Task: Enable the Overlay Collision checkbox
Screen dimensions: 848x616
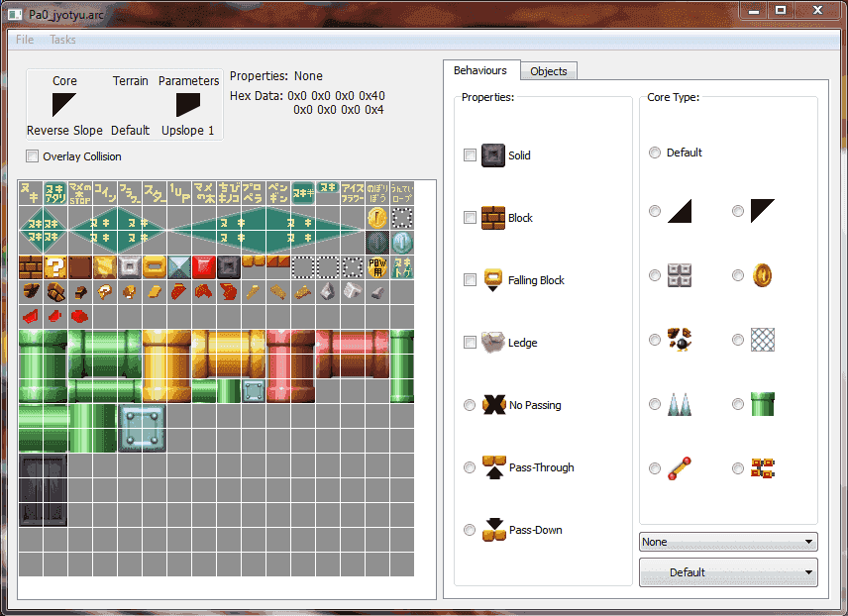Action: coord(33,156)
